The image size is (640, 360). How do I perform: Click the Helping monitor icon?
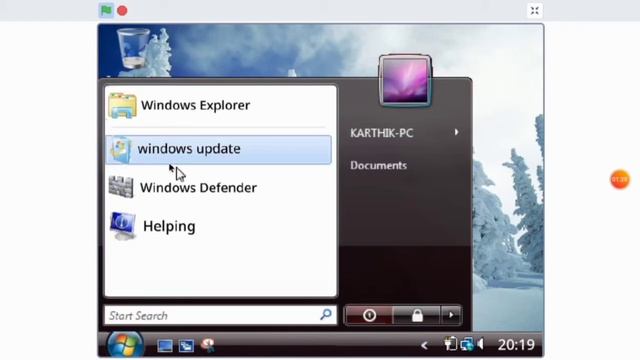pos(123,226)
